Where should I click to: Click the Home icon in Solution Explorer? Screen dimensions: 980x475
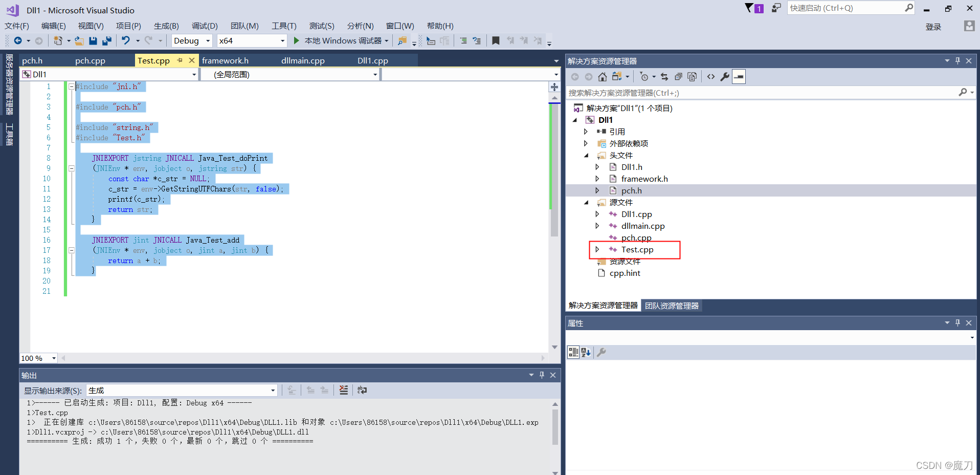coord(602,76)
